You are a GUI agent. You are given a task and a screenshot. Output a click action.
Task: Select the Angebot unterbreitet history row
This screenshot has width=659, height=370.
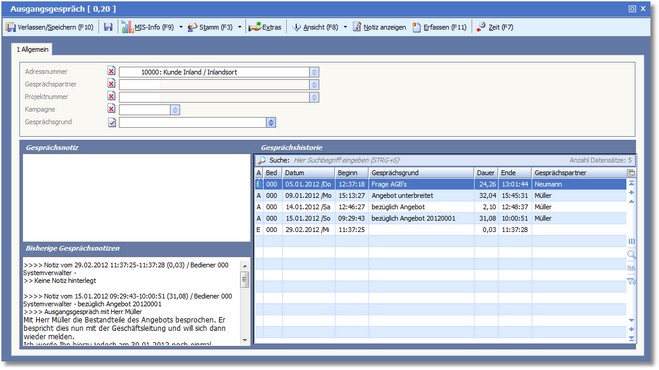pos(440,196)
